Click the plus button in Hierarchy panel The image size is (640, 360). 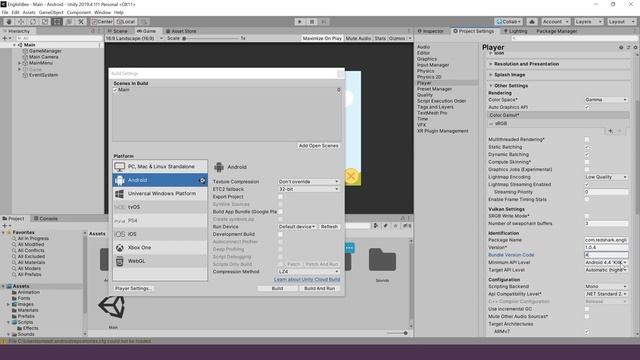tap(5, 38)
